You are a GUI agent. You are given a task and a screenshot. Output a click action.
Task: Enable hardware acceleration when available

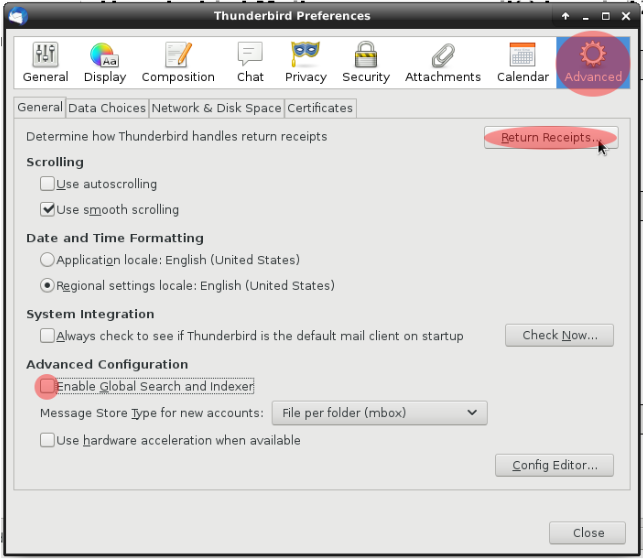click(47, 440)
